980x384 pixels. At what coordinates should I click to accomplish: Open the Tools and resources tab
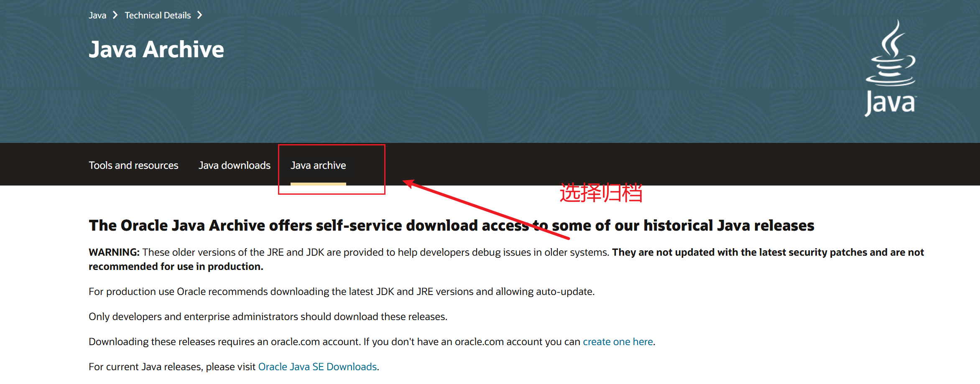click(133, 165)
